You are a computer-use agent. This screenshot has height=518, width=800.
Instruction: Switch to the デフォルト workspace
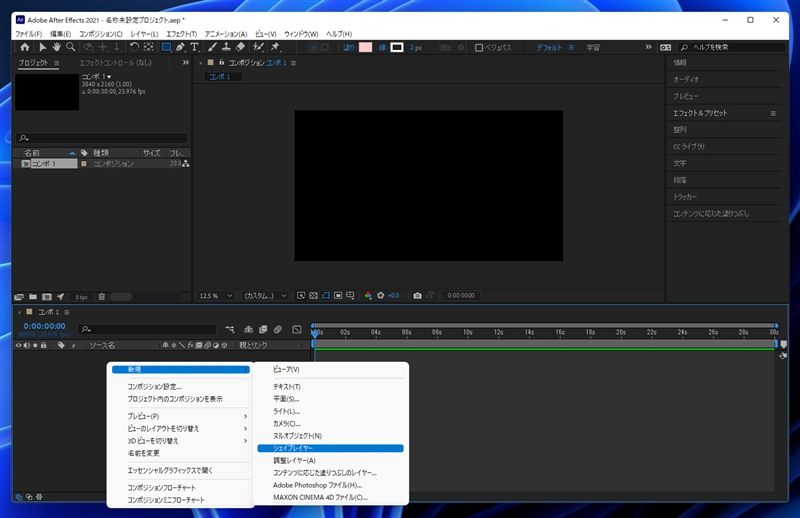[x=550, y=47]
